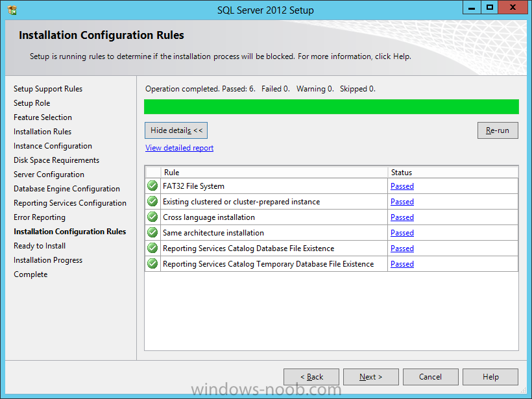Click the SQL Server Setup title bar icon
This screenshot has height=399, width=532.
12,10
